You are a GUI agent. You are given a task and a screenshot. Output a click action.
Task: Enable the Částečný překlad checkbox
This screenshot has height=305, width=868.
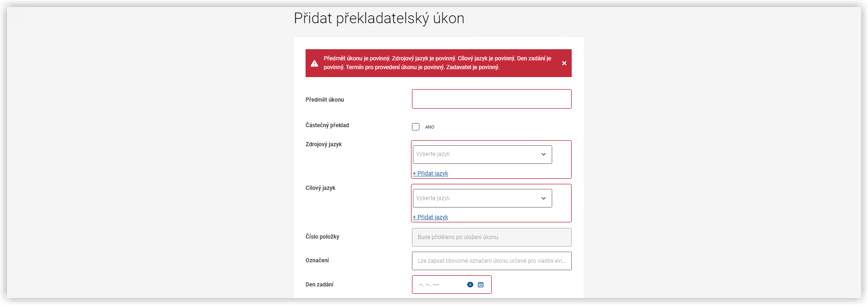pos(416,127)
